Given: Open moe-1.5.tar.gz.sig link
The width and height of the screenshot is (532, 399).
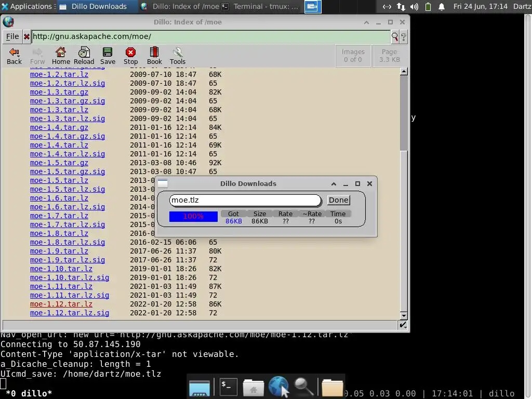Looking at the screenshot, I should 68,171.
